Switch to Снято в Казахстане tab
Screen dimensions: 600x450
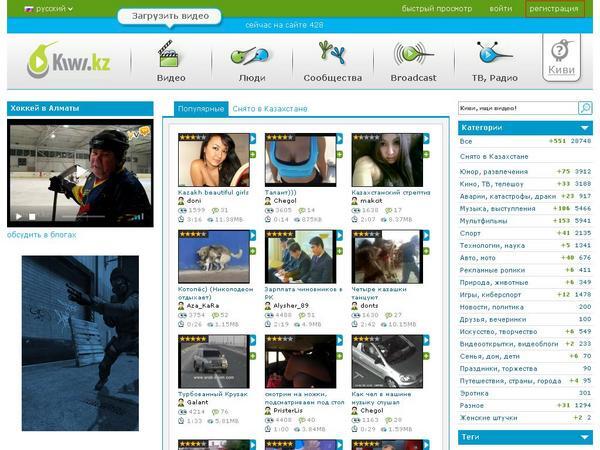(x=270, y=109)
